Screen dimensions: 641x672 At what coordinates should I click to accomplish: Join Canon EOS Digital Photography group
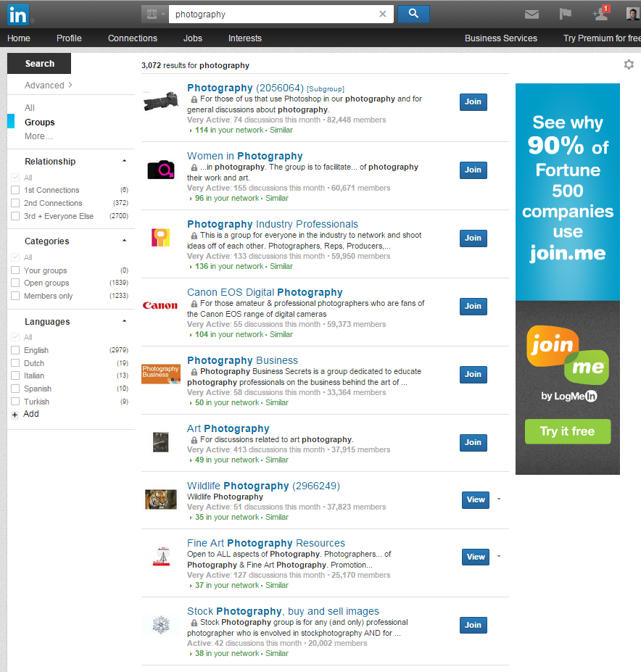[473, 307]
